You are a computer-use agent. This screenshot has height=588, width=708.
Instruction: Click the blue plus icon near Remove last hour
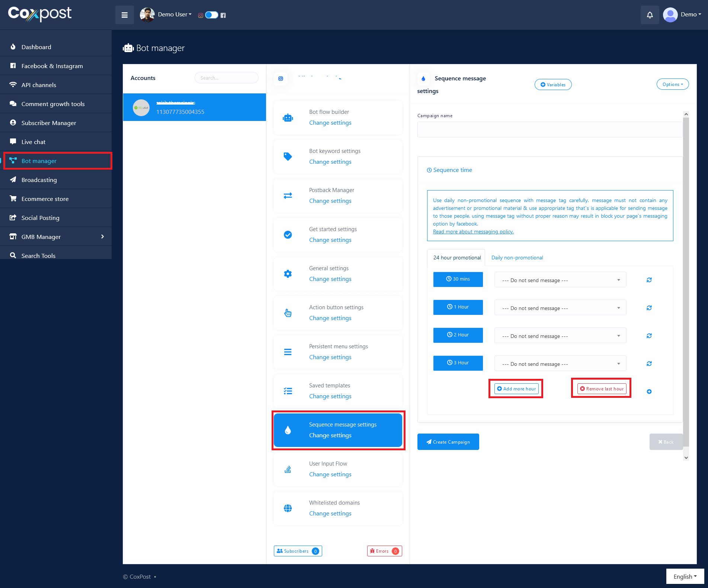pos(649,392)
